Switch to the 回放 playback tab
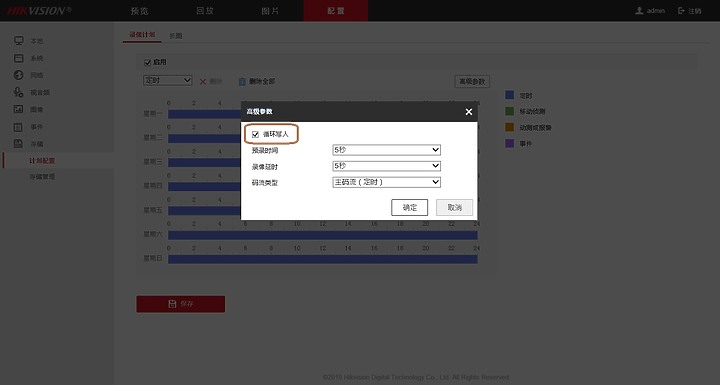Image resolution: width=720 pixels, height=385 pixels. (205, 11)
